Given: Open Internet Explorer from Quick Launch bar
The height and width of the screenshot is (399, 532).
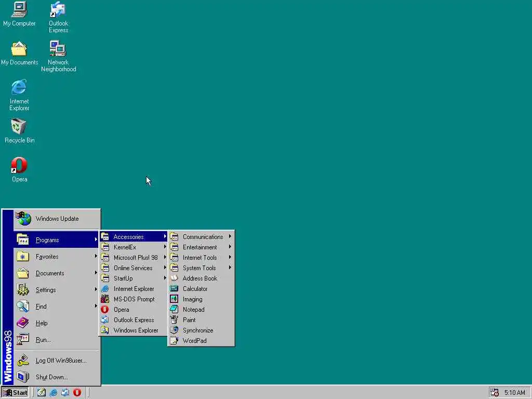Looking at the screenshot, I should tap(54, 393).
